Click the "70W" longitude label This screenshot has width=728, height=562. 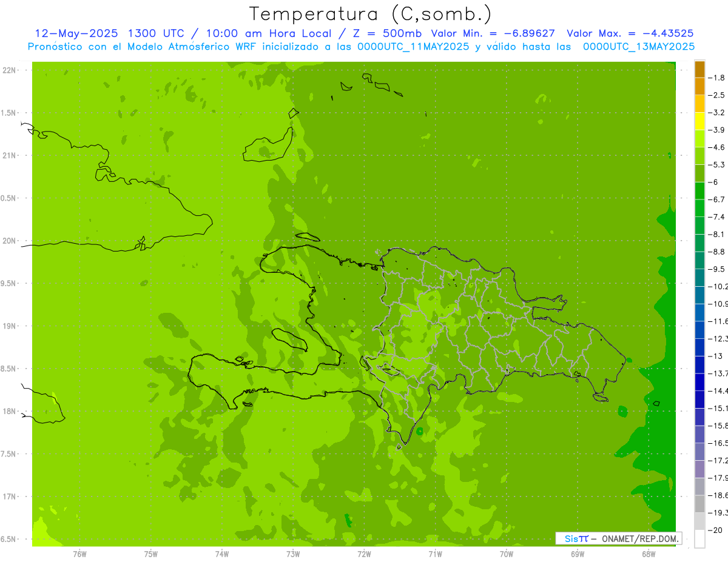coord(506,554)
